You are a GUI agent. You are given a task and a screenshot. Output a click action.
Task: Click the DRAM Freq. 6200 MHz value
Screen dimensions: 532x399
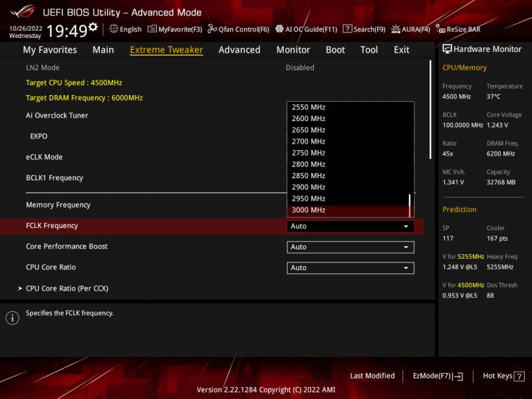coord(501,154)
